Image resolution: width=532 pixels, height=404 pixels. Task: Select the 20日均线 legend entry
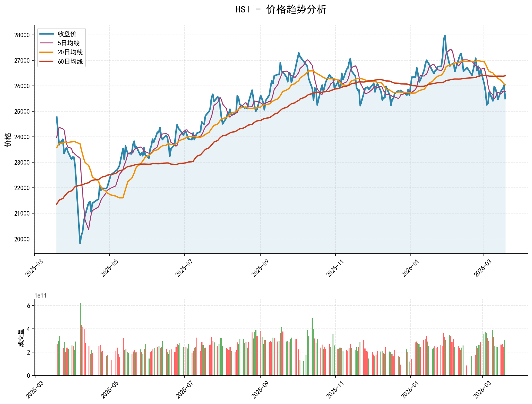tap(70, 52)
